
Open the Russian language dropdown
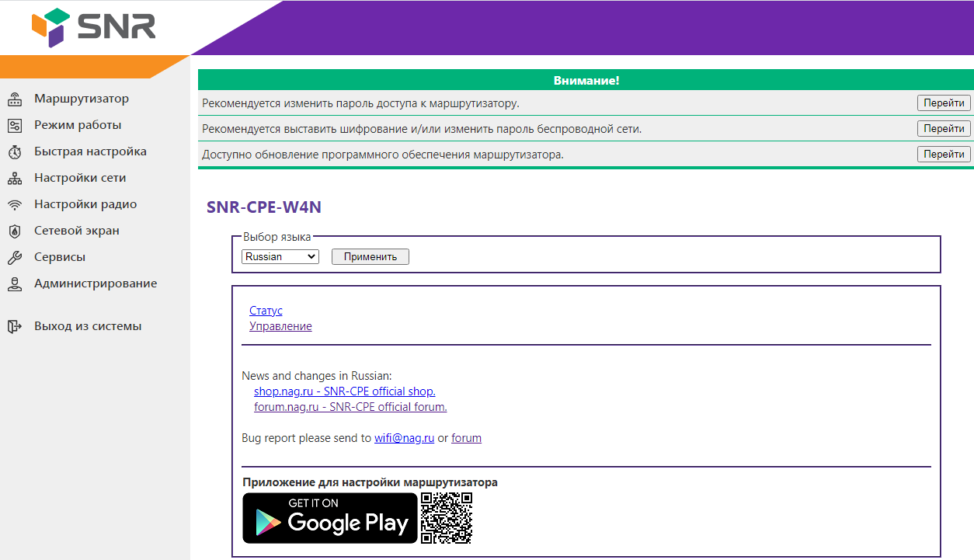click(x=280, y=256)
